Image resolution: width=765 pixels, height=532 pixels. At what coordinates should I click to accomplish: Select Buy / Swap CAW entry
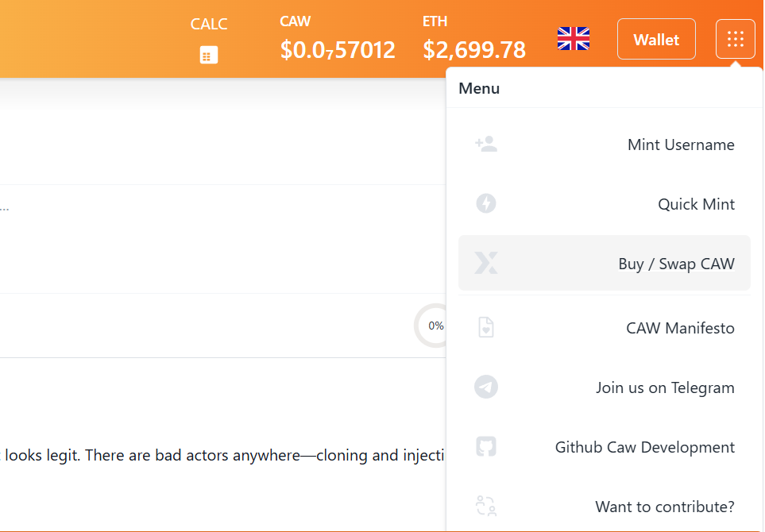(x=604, y=264)
